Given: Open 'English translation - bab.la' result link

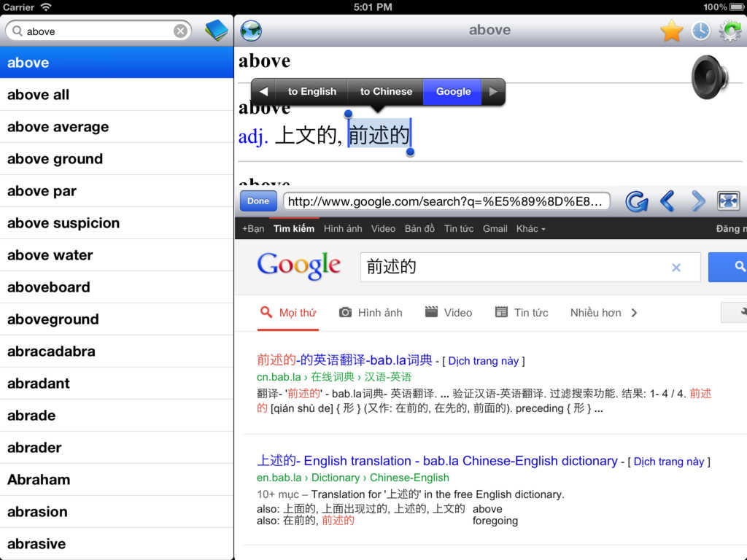Looking at the screenshot, I should 437,461.
